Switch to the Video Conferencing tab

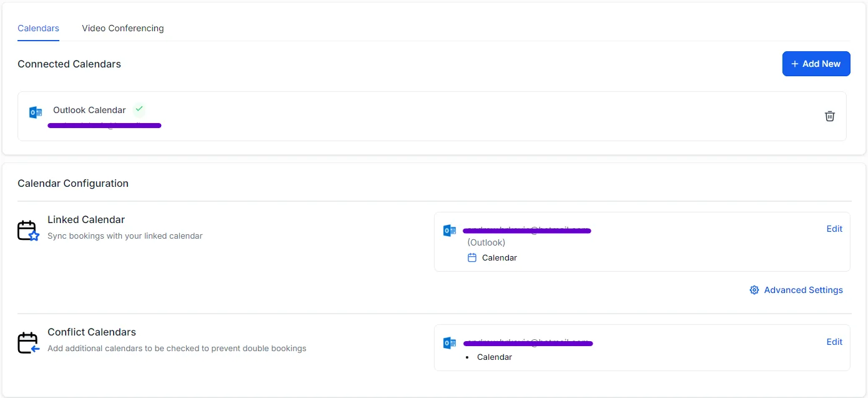[122, 28]
